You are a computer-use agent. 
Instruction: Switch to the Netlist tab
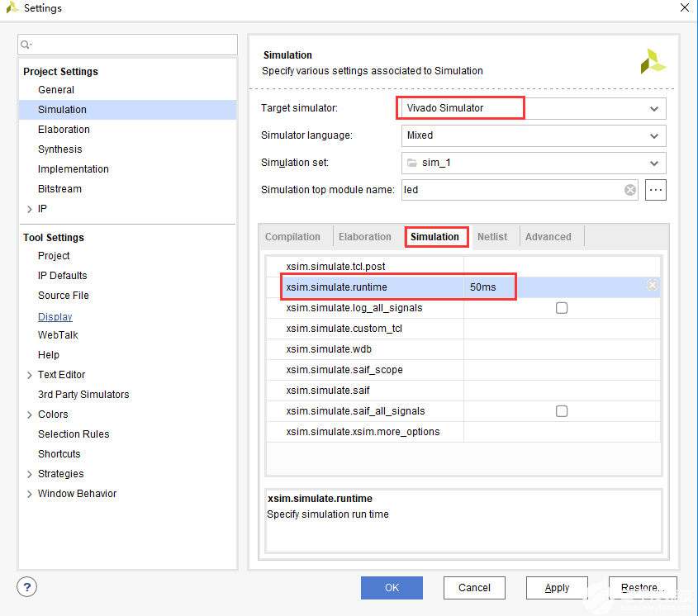click(492, 237)
